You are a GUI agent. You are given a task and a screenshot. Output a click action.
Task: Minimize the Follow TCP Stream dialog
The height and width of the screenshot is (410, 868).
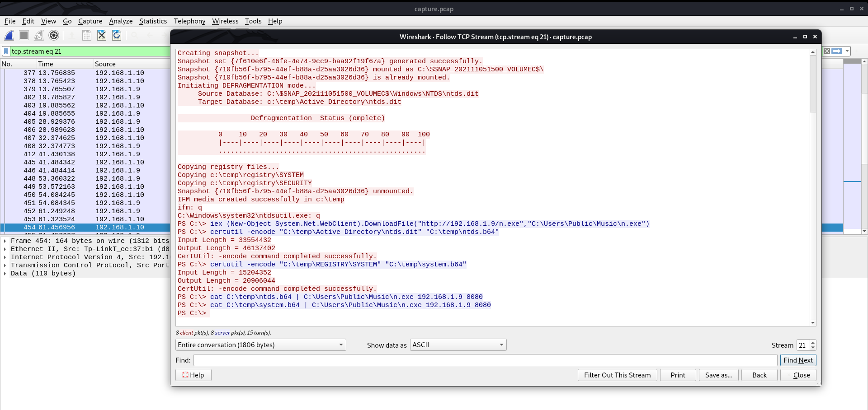795,37
